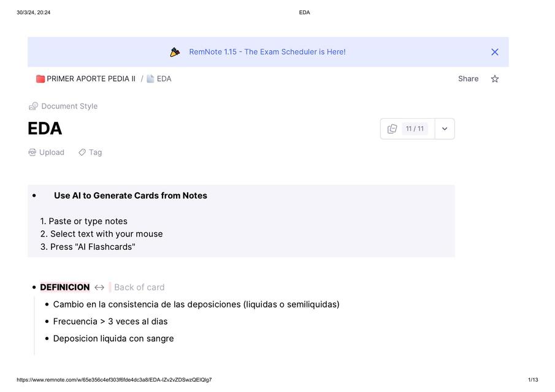The image size is (555, 392).
Task: Click the star favorite icon
Action: point(495,79)
